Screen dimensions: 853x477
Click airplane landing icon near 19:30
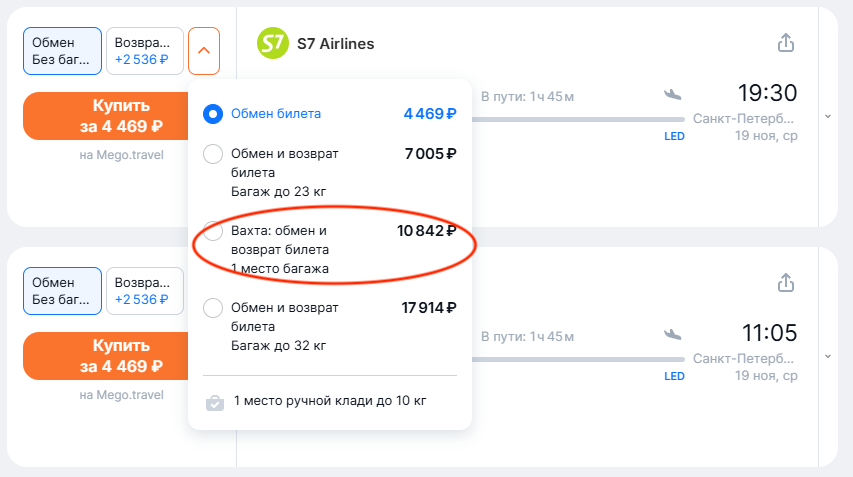672,94
